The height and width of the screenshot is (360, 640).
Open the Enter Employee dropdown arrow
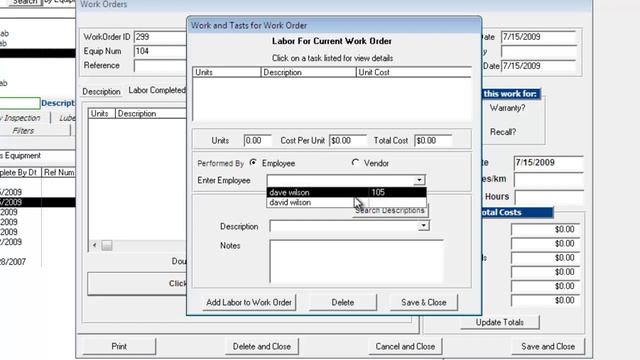pos(419,180)
